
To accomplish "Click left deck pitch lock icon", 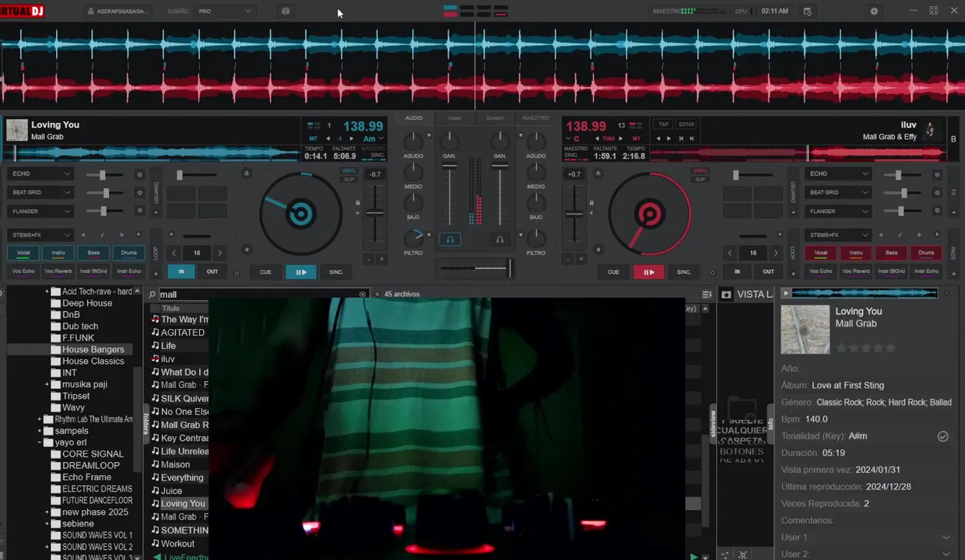I will click(358, 204).
